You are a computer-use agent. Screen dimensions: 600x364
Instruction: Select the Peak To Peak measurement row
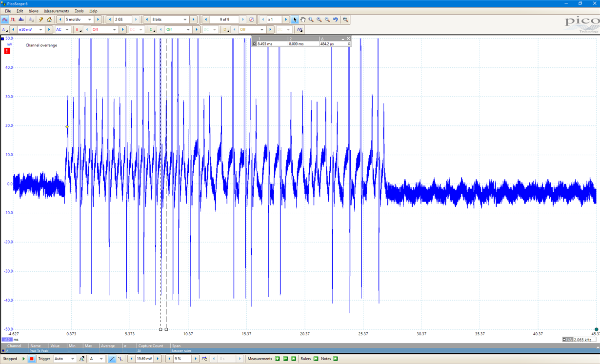(300, 351)
